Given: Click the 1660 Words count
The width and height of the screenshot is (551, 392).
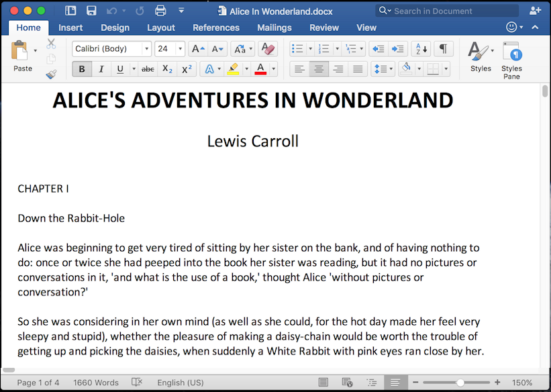Looking at the screenshot, I should (x=96, y=383).
